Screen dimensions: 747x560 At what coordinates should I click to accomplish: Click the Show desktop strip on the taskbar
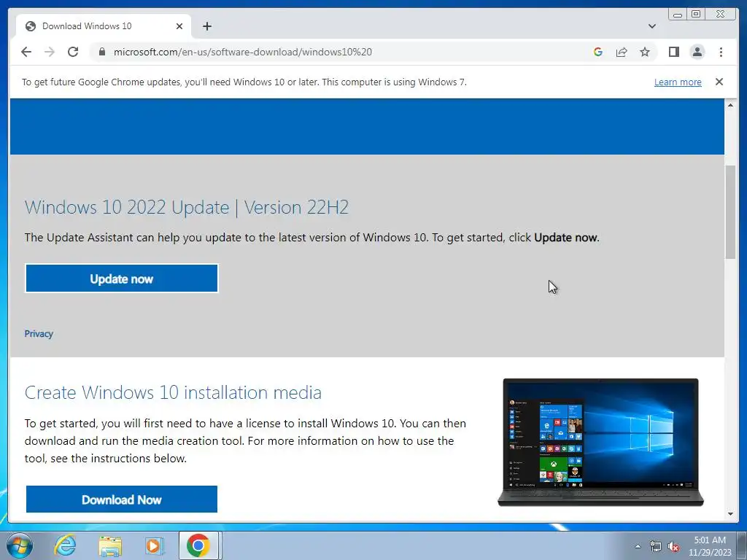(743, 545)
